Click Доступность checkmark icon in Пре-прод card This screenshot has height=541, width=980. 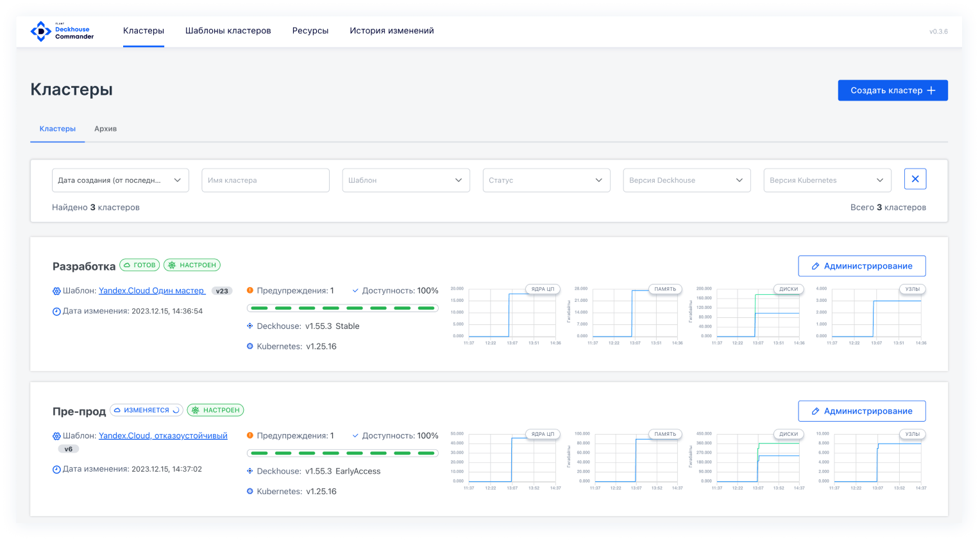(355, 435)
